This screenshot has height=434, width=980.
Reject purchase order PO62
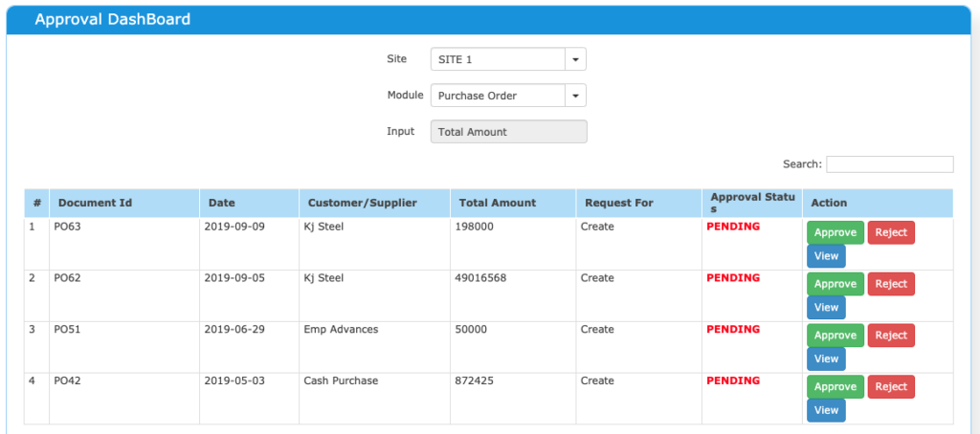[891, 284]
